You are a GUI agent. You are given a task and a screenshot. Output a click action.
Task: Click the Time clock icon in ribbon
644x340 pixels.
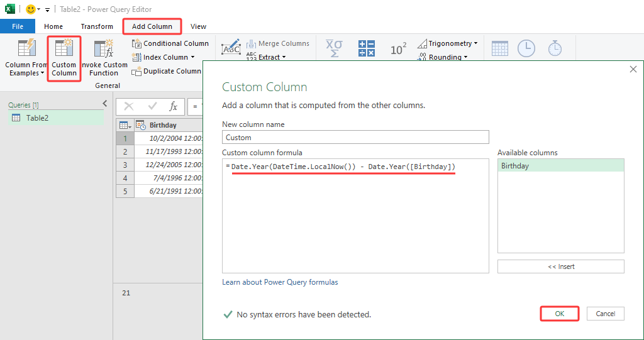pyautogui.click(x=526, y=48)
